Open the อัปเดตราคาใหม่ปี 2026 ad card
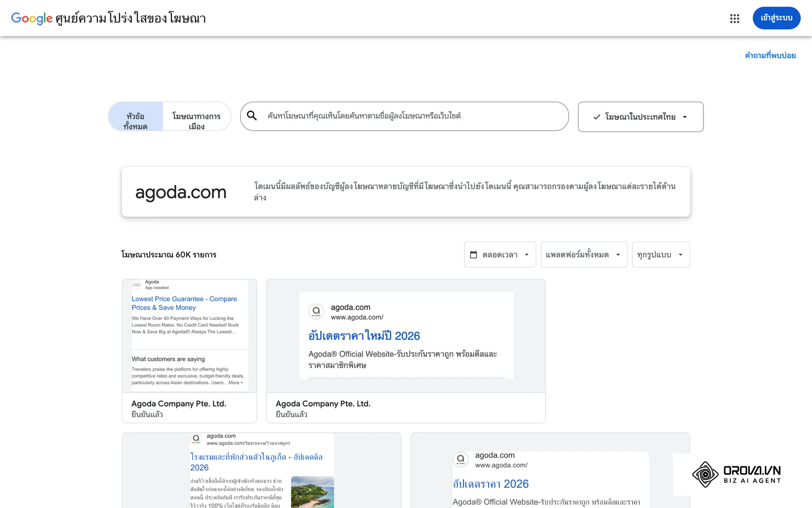Image resolution: width=812 pixels, height=508 pixels. [406, 351]
